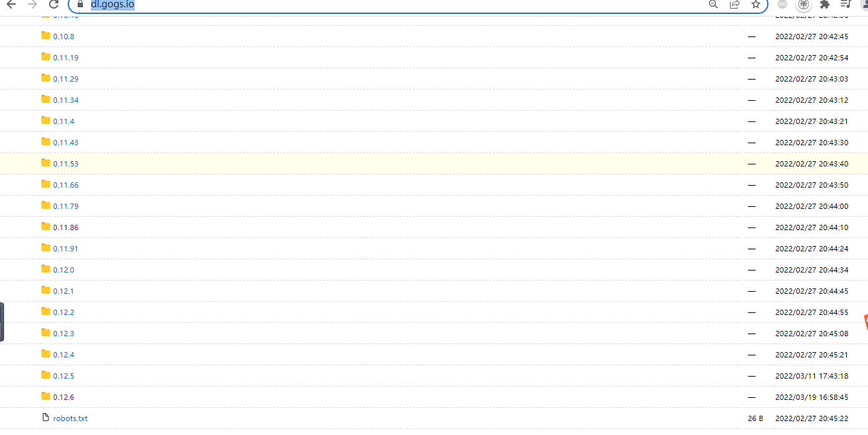Open the media control playlist icon

[x=845, y=5]
